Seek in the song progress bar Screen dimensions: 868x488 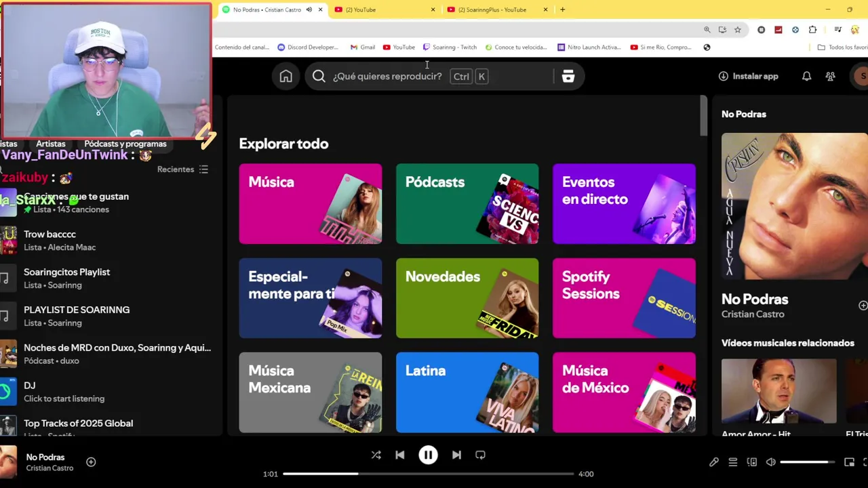pos(428,474)
